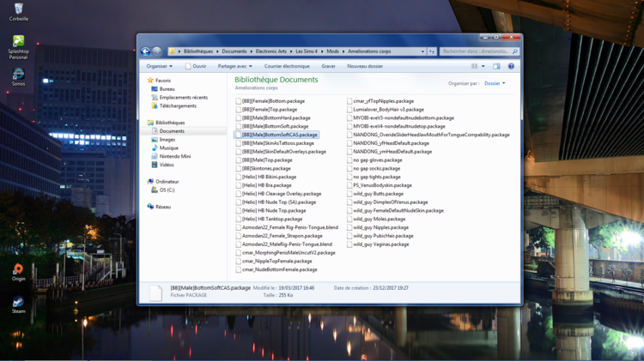644x361 pixels.
Task: Open the Sonos desktop icon
Action: pos(19,77)
